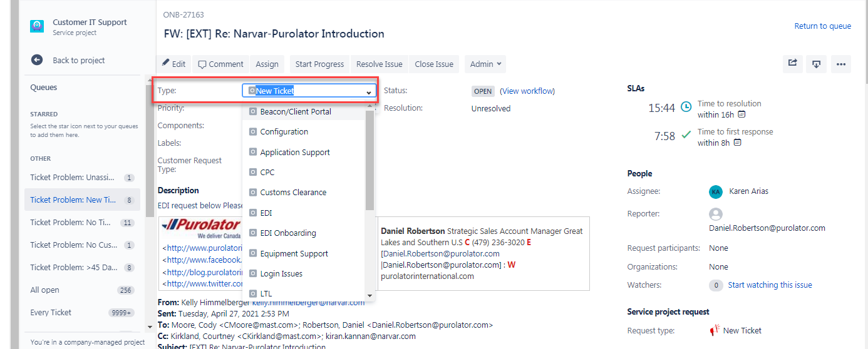This screenshot has height=349, width=868.
Task: Click the share issue icon button
Action: pyautogui.click(x=793, y=64)
